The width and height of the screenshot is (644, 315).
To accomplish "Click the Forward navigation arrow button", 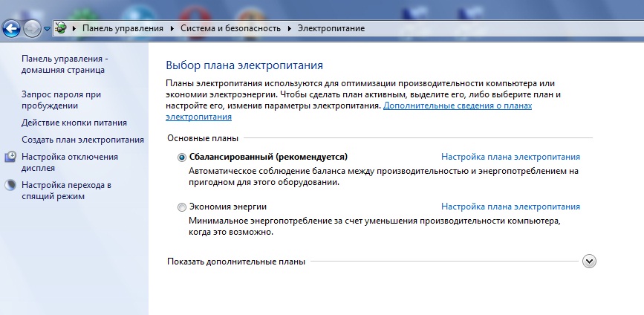I will [x=33, y=29].
